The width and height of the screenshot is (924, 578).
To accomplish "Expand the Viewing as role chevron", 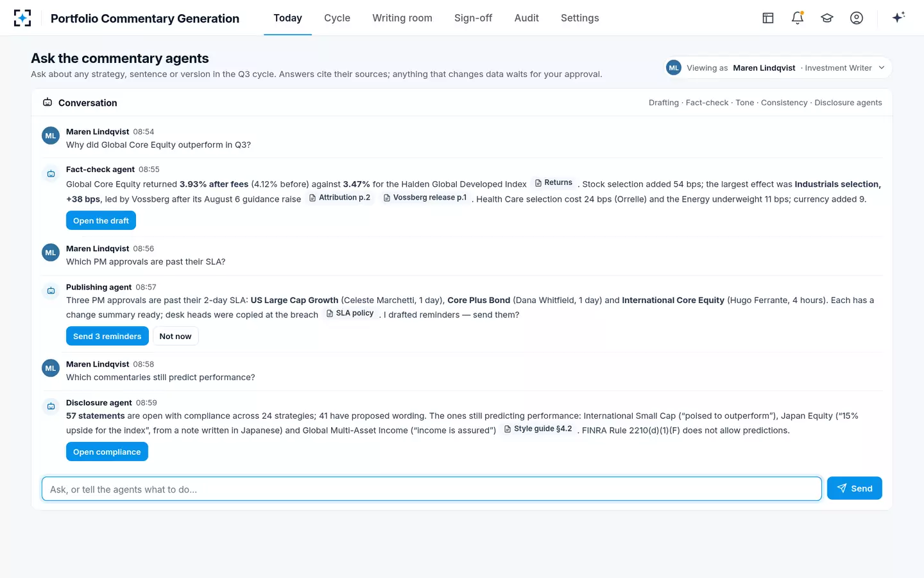I will (x=882, y=68).
